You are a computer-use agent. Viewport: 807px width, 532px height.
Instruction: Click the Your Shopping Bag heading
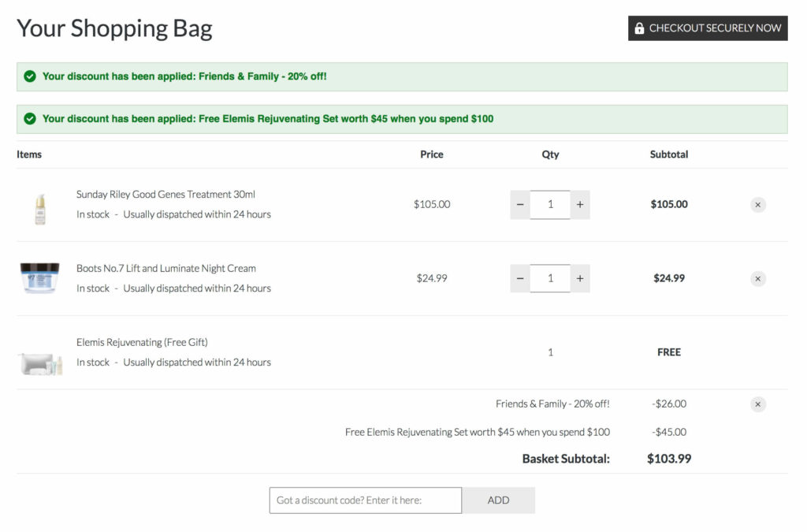pos(114,29)
